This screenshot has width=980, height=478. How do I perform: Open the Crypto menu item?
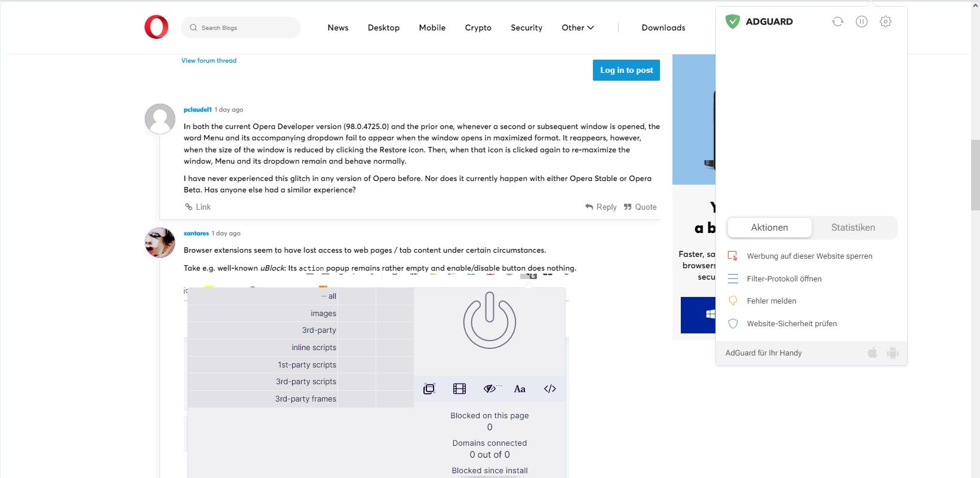coord(478,27)
